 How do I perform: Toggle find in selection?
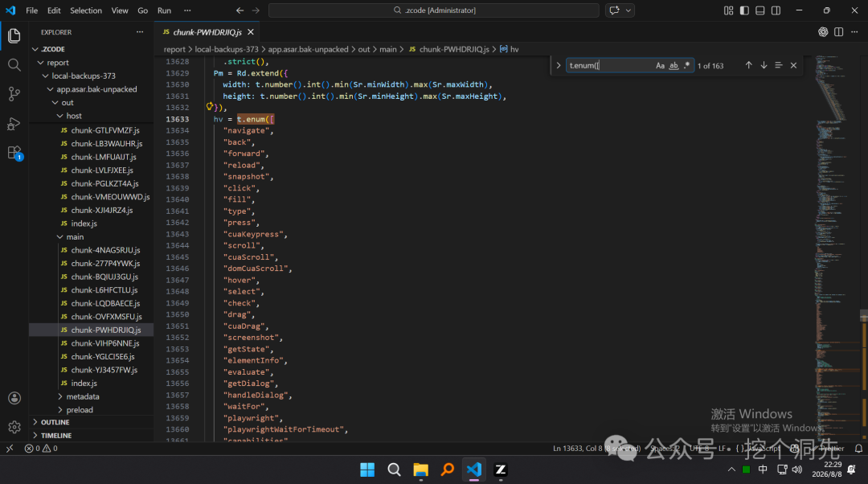(x=778, y=65)
